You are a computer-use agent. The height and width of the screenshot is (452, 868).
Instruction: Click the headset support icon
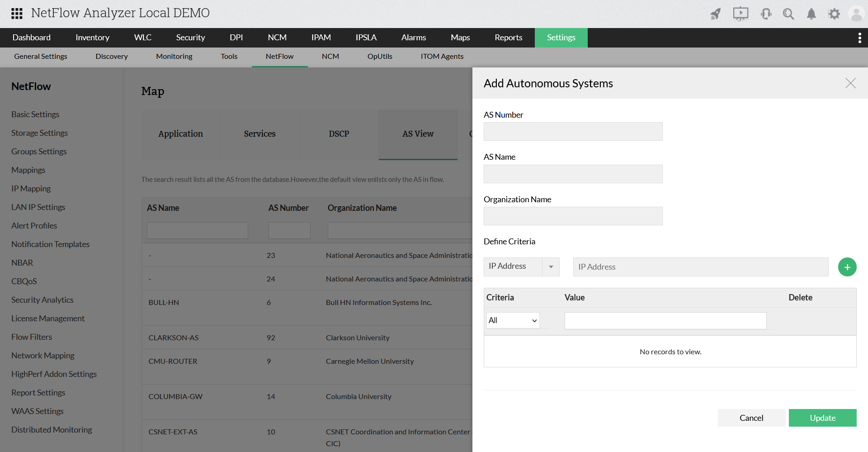(766, 14)
